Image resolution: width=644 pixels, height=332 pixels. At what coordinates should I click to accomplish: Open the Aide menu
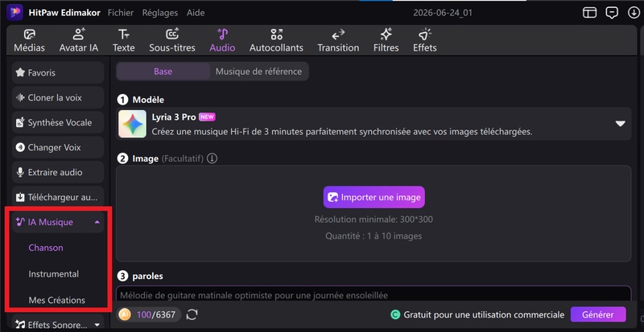click(x=196, y=13)
